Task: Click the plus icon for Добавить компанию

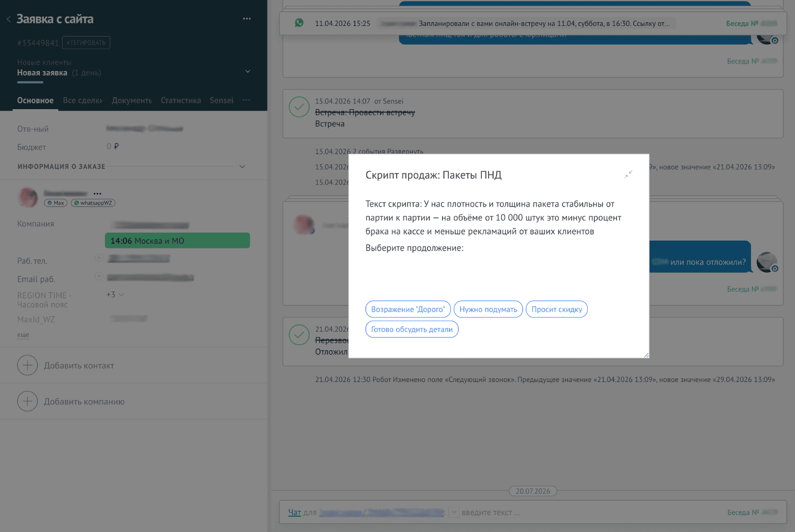Action: point(28,401)
